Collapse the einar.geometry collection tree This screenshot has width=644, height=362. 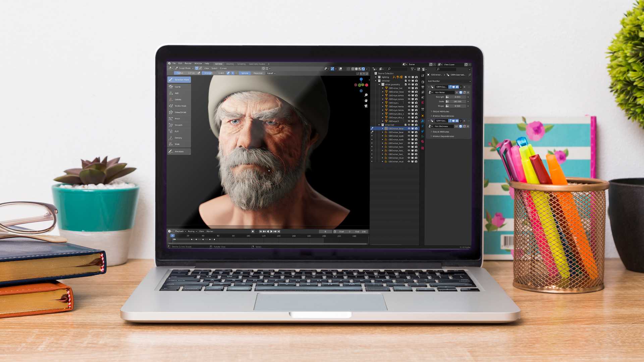(379, 84)
